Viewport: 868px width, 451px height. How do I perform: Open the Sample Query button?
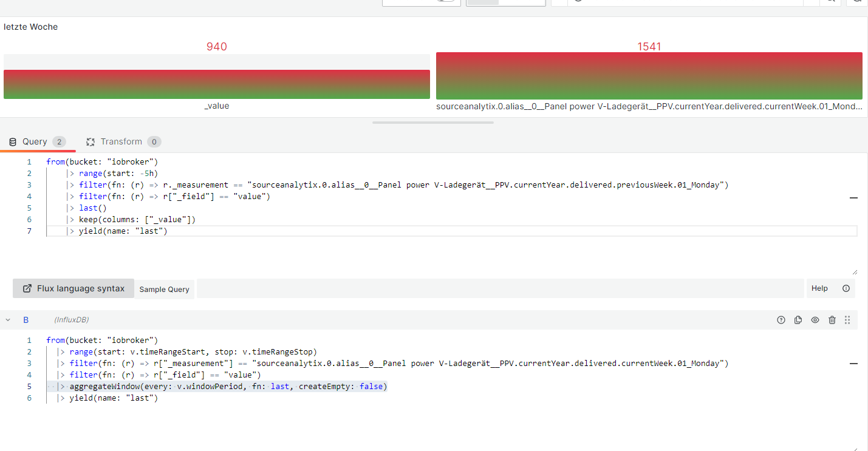[164, 289]
